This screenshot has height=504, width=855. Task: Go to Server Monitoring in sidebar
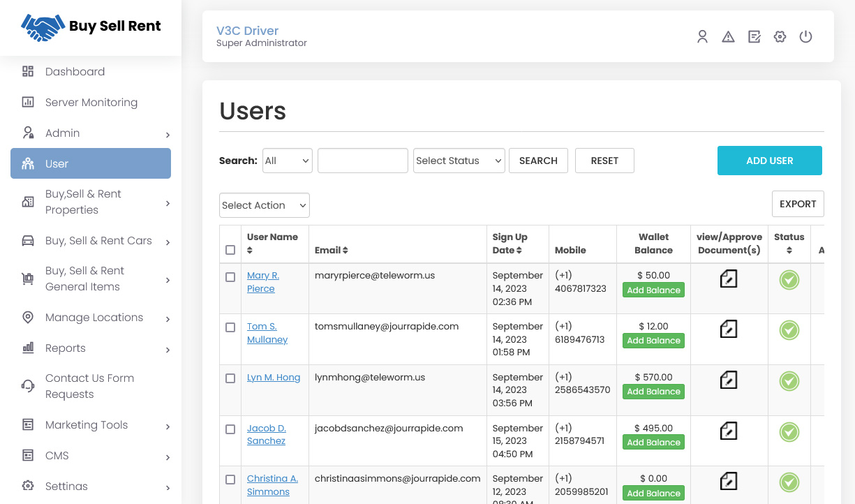[91, 103]
